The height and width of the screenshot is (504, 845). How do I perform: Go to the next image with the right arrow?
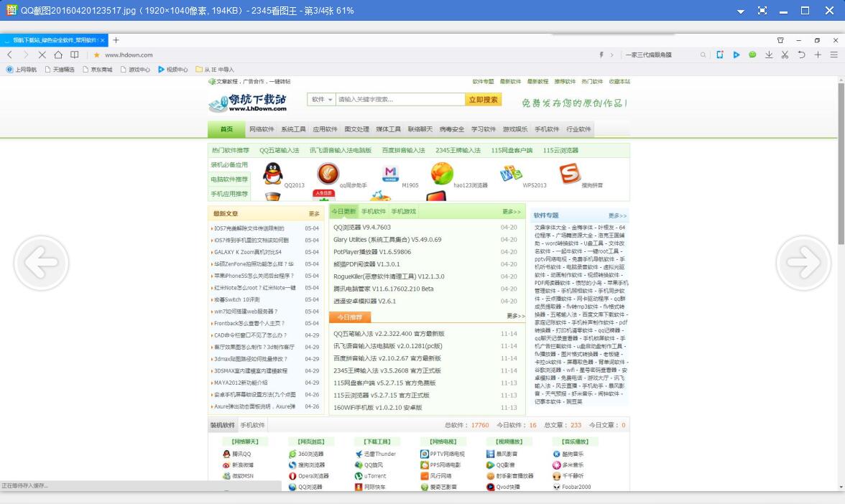(803, 263)
